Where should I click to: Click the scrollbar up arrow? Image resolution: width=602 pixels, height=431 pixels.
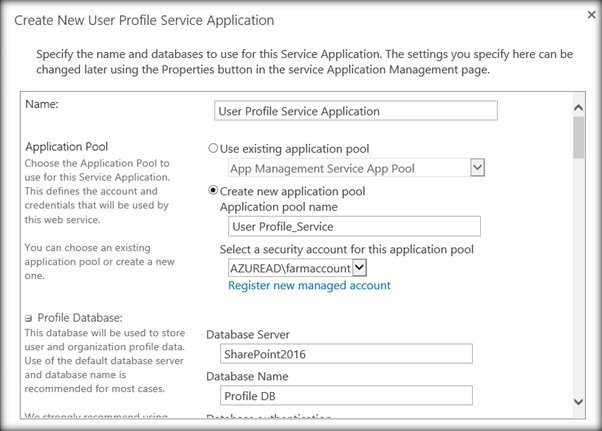tap(577, 106)
